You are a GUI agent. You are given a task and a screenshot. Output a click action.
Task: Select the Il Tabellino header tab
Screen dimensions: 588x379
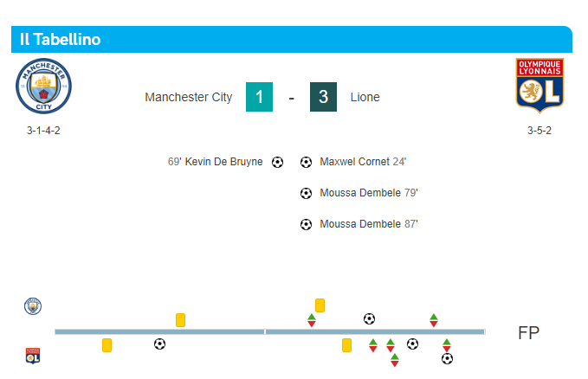click(61, 40)
